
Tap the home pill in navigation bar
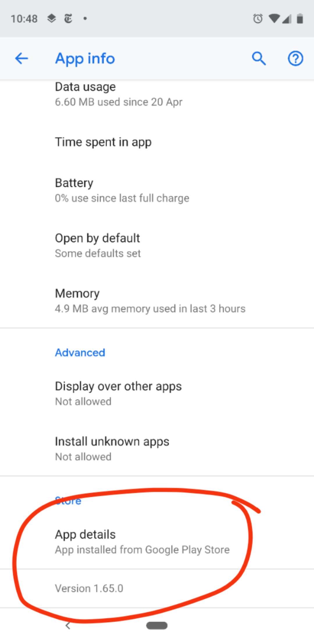pos(157,625)
